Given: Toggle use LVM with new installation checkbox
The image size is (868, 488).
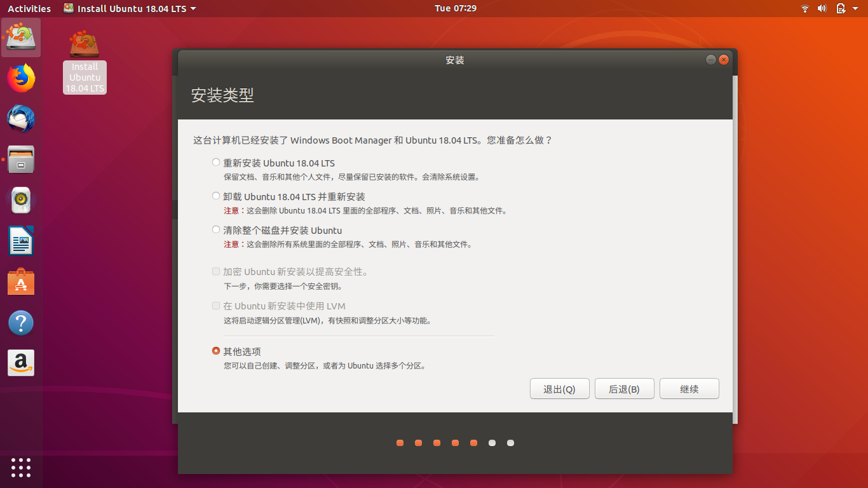Looking at the screenshot, I should tap(216, 306).
